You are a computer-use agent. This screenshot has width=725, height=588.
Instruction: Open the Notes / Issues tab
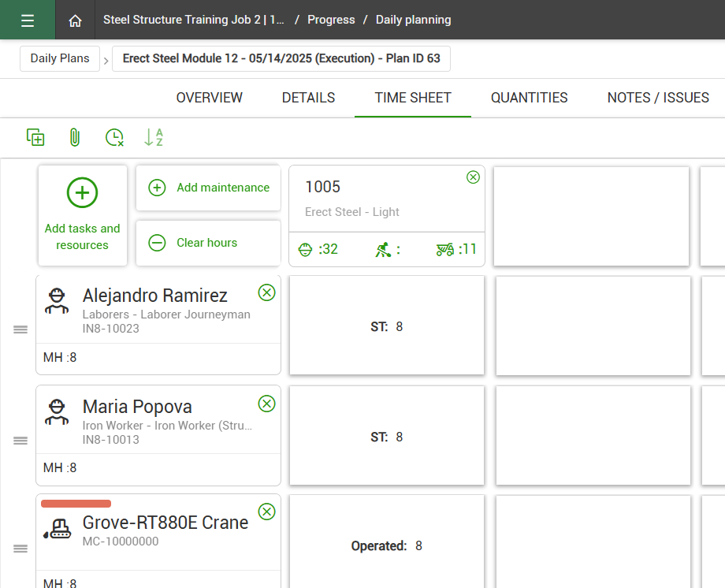tap(658, 98)
